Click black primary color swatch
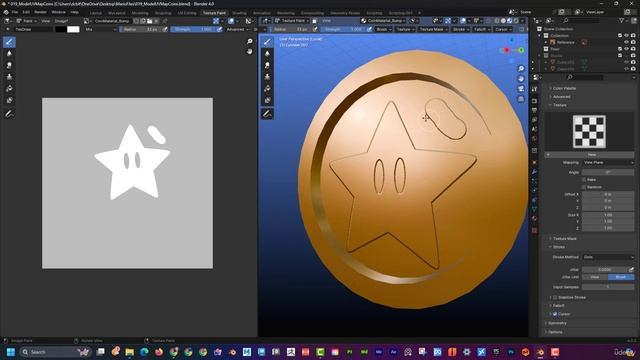 coord(60,29)
